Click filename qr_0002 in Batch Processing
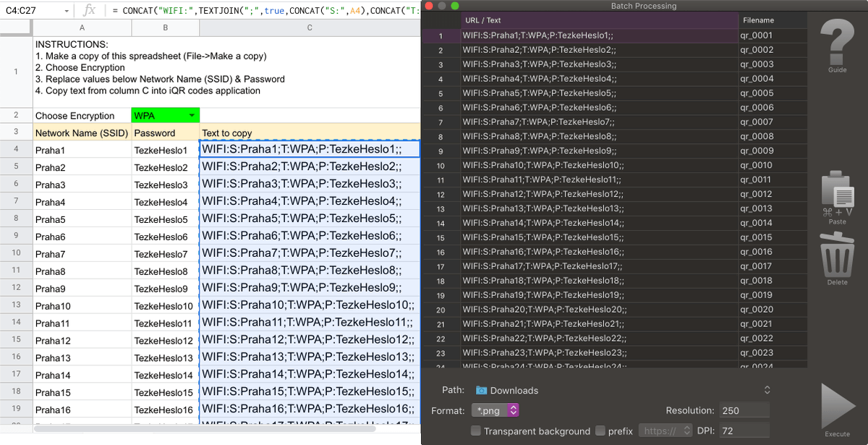 click(772, 50)
